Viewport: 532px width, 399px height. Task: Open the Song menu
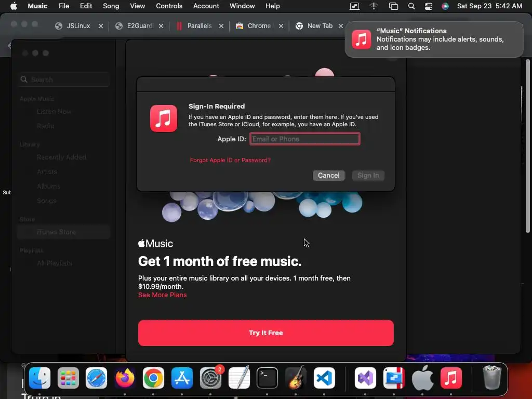111,6
